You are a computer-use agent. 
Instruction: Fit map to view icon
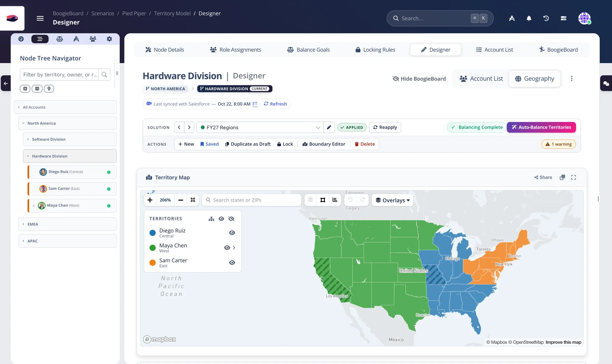pos(193,200)
